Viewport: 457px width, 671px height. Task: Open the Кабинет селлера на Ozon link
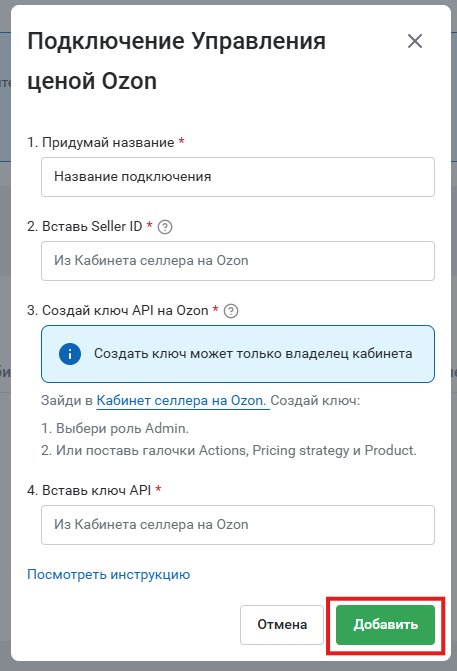[x=181, y=401]
